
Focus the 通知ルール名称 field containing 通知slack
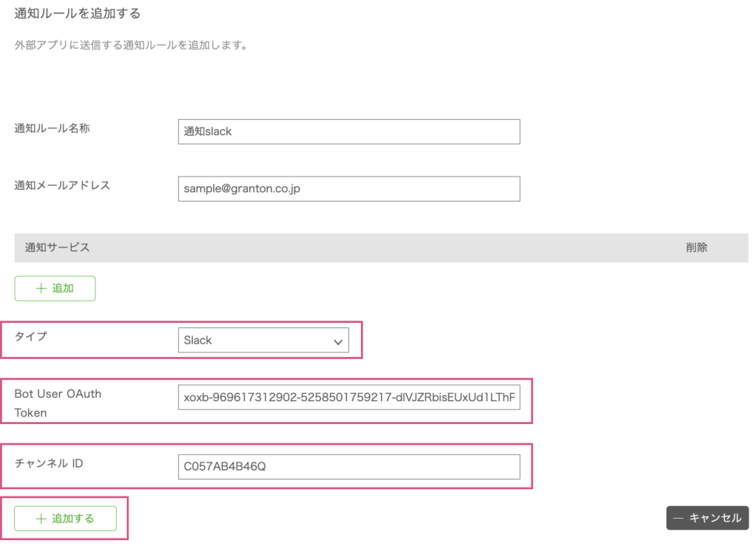348,132
